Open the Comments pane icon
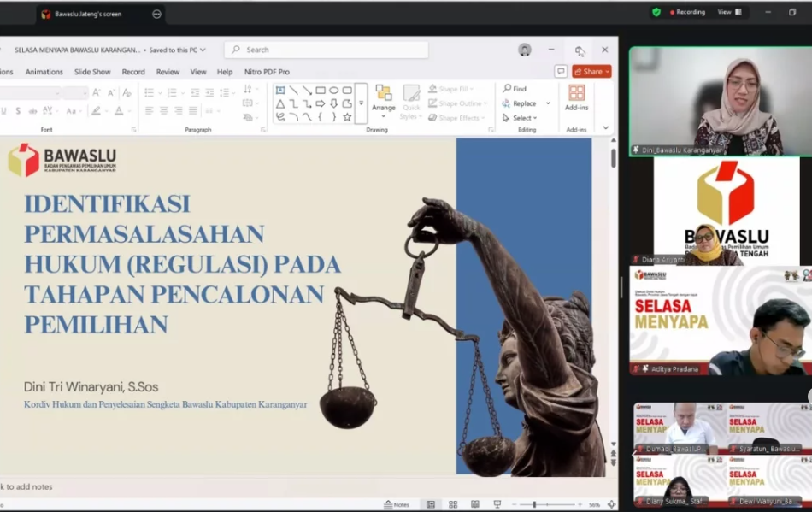Image resolution: width=812 pixels, height=512 pixels. [561, 72]
